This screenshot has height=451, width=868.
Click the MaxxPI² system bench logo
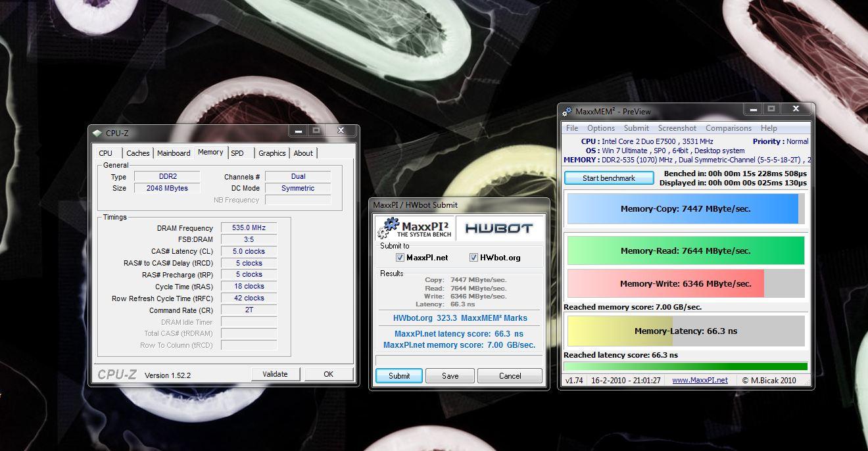click(x=414, y=228)
